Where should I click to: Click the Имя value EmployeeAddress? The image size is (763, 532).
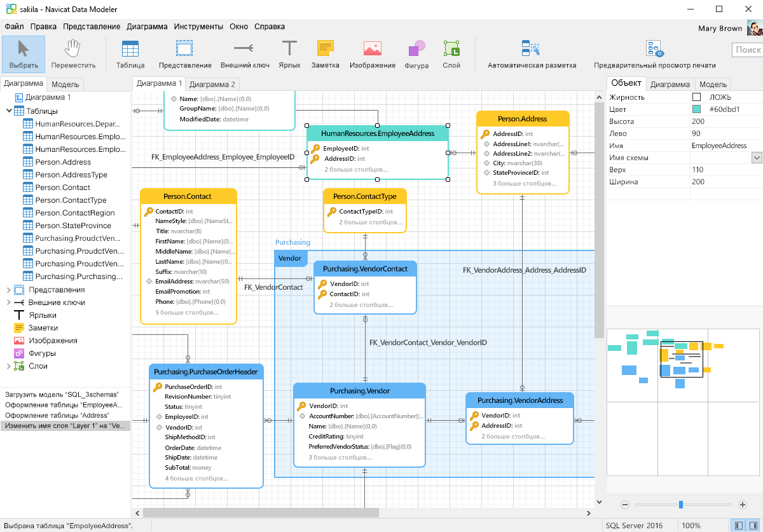(x=726, y=146)
